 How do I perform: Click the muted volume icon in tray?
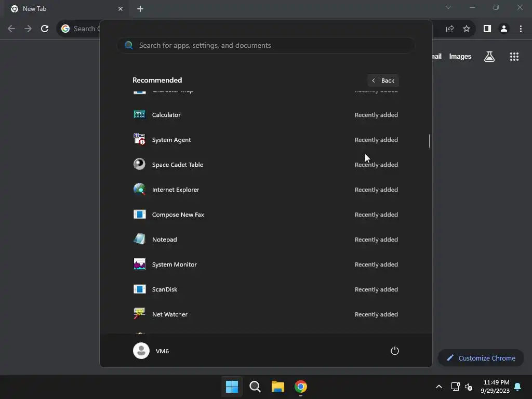[x=469, y=387]
